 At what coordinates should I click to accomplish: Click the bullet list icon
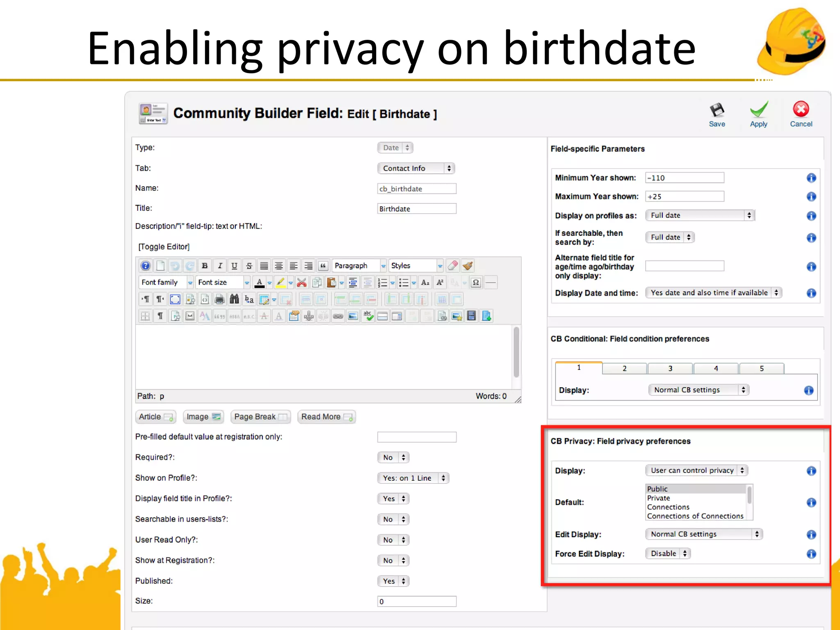404,283
